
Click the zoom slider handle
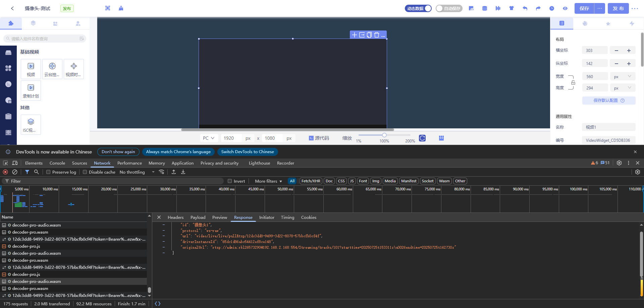(x=384, y=135)
